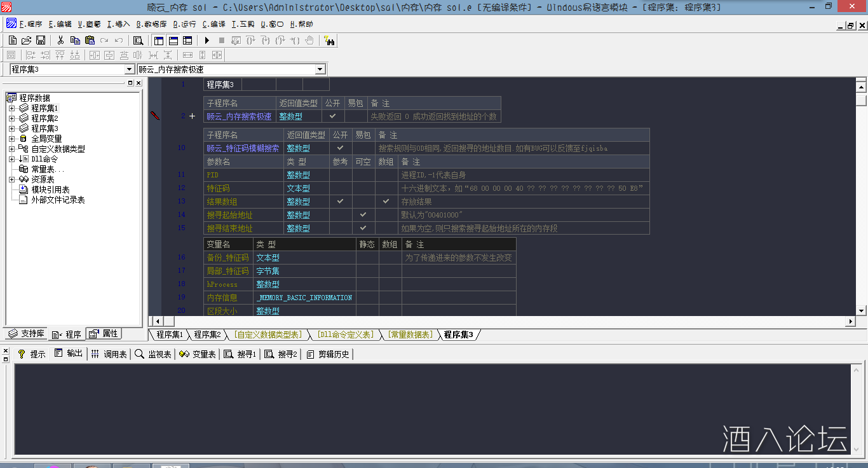
Task: Run the program with the play icon
Action: point(207,41)
